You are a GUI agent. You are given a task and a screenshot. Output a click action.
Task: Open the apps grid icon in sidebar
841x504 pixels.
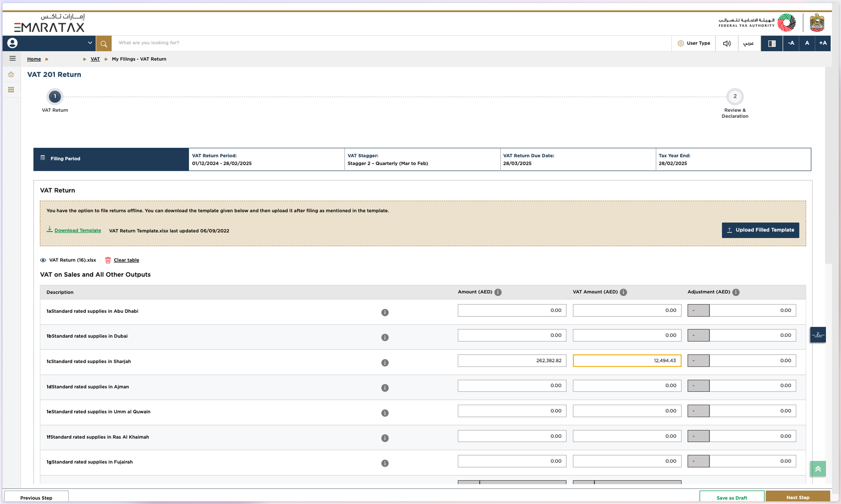[11, 90]
